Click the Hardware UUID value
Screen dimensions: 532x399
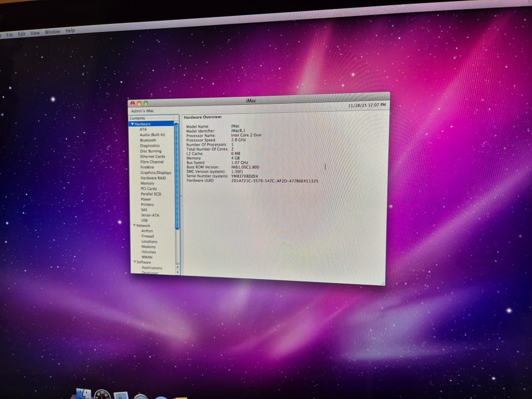274,181
